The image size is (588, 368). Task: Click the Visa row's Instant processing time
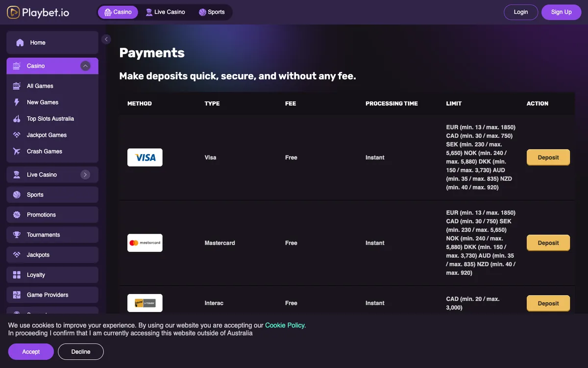[375, 158]
